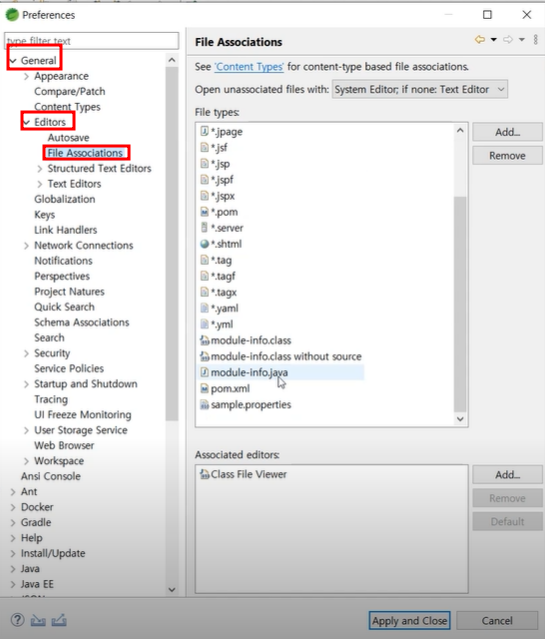Click scroll-up arrow of File types list
Viewport: 545px width, 639px height.
point(460,130)
